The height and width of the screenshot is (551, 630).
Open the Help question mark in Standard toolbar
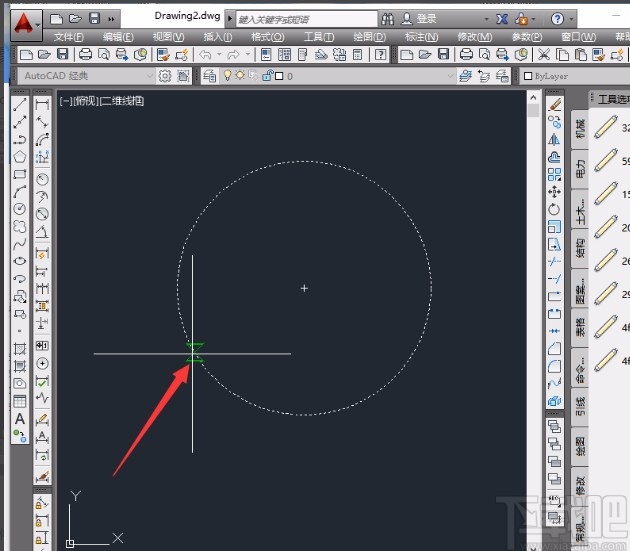380,54
